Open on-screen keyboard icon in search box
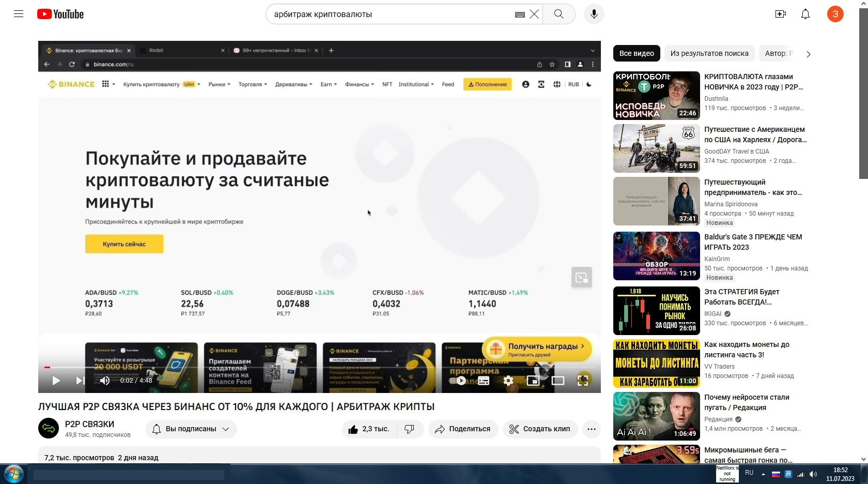Screen dimensions: 868x484 coord(520,14)
